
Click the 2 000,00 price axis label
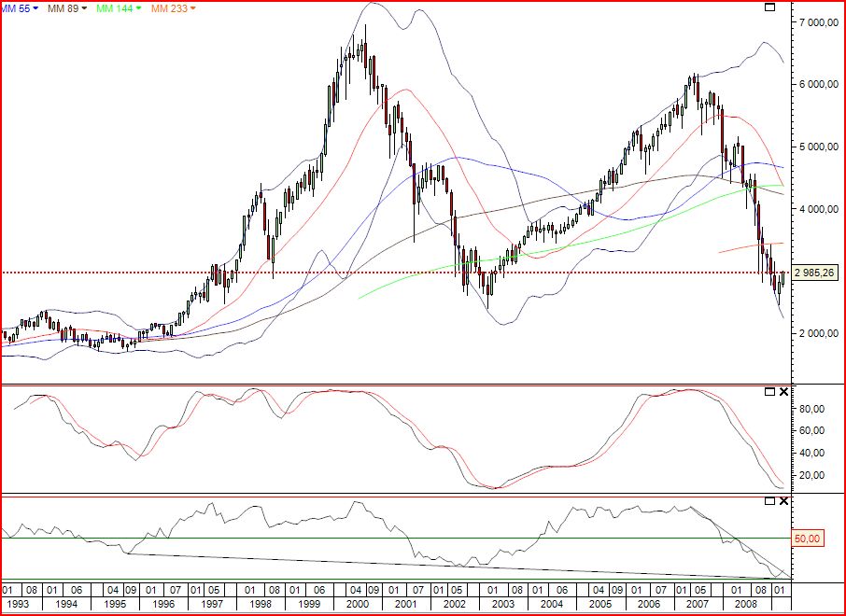pyautogui.click(x=819, y=333)
